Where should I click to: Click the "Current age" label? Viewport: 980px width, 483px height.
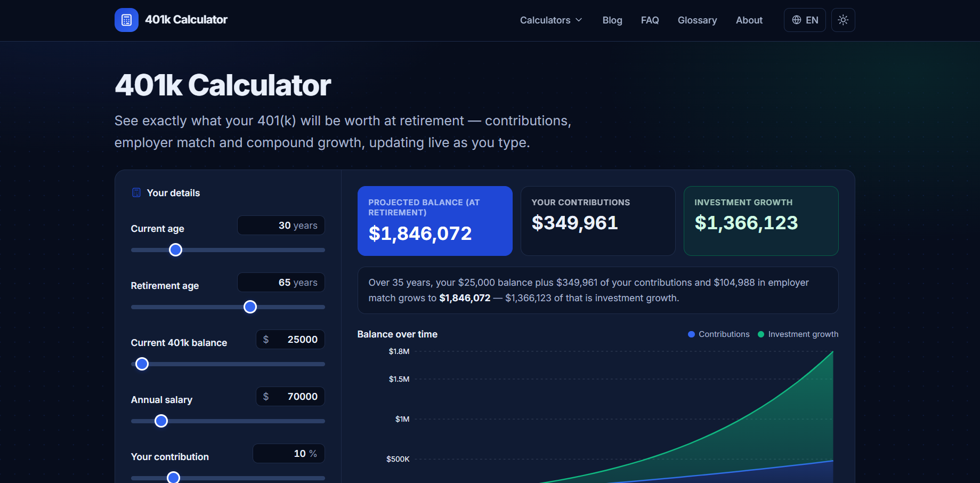(158, 229)
